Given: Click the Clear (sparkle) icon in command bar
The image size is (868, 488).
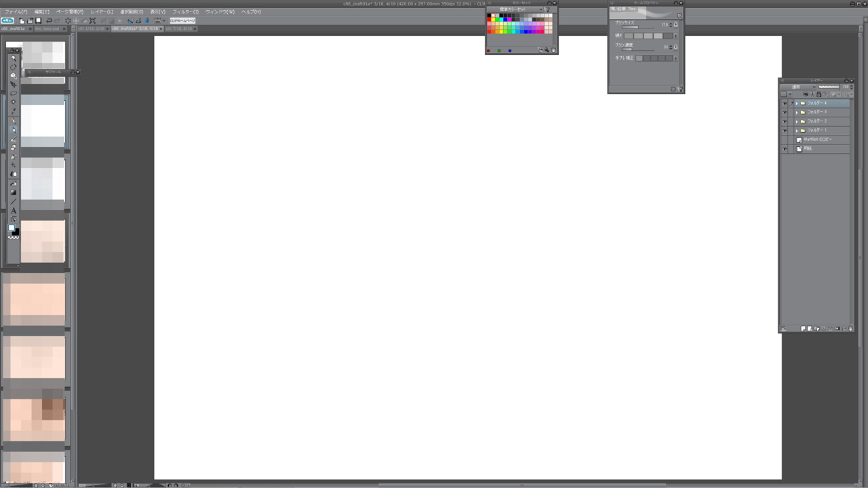Looking at the screenshot, I should tap(68, 21).
